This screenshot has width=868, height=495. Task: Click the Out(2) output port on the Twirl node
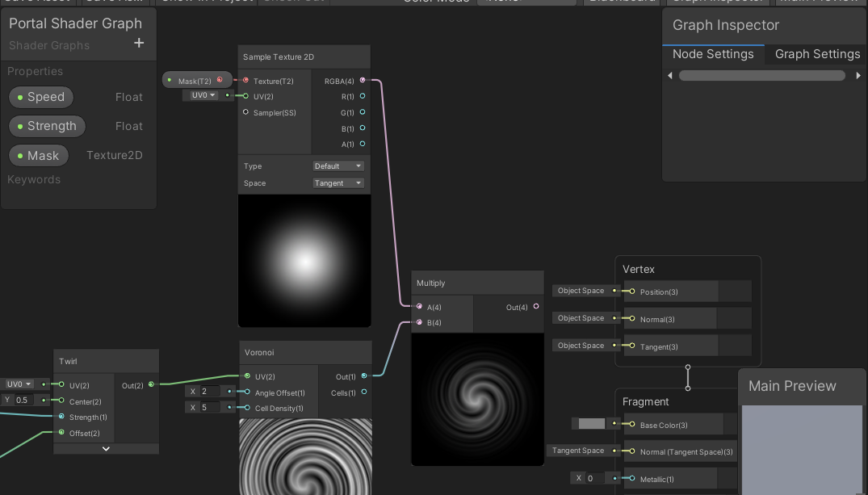(x=149, y=385)
